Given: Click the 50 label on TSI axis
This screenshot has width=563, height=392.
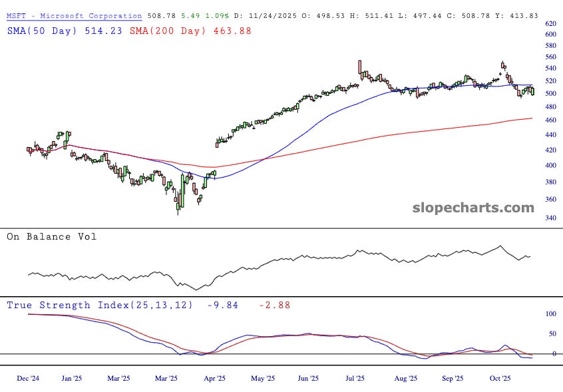Looking at the screenshot, I should point(552,334).
